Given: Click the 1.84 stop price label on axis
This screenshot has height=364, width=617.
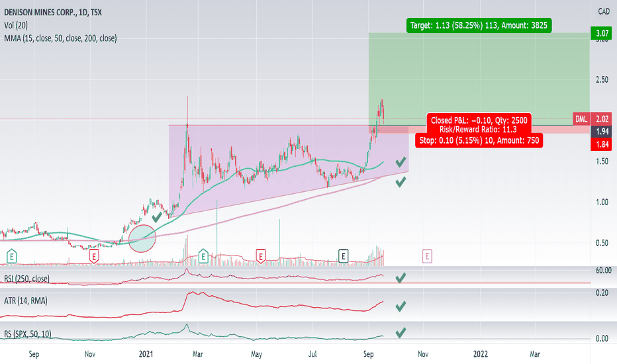Looking at the screenshot, I should [x=602, y=144].
